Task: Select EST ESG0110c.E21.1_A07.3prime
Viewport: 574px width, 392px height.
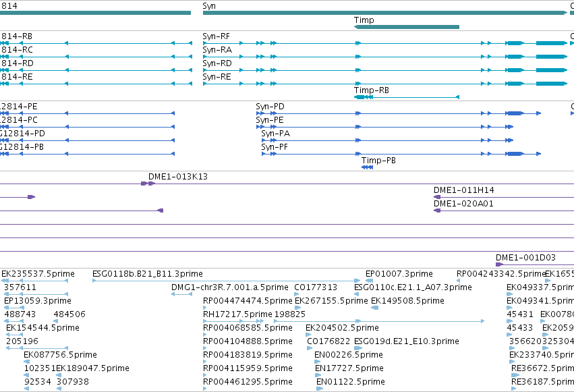Action: (413, 287)
